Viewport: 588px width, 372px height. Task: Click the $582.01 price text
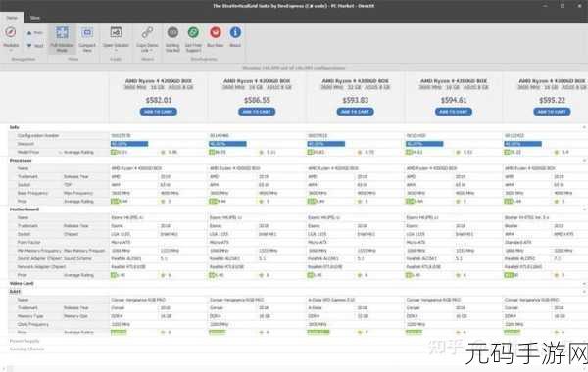tap(159, 100)
